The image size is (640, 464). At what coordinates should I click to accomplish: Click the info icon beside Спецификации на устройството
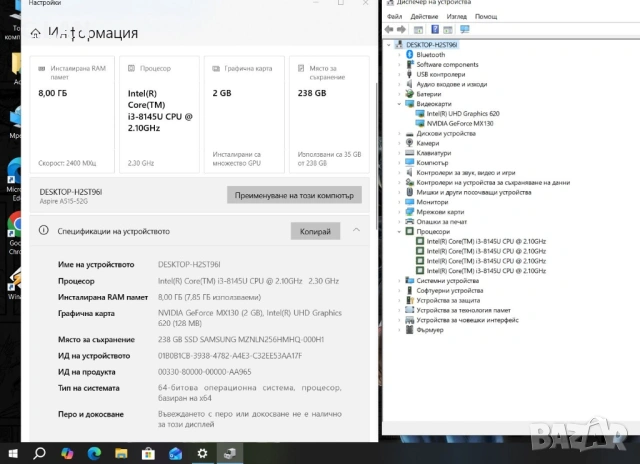43,231
